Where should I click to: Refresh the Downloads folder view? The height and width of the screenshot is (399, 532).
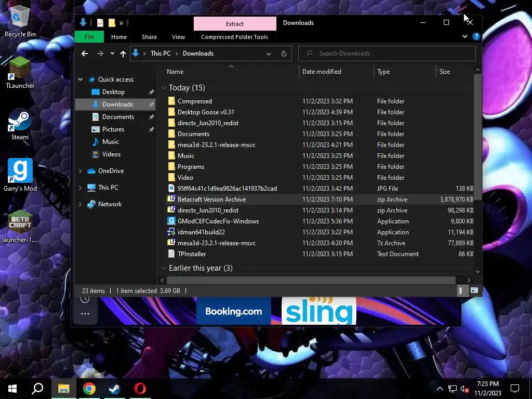coord(284,54)
